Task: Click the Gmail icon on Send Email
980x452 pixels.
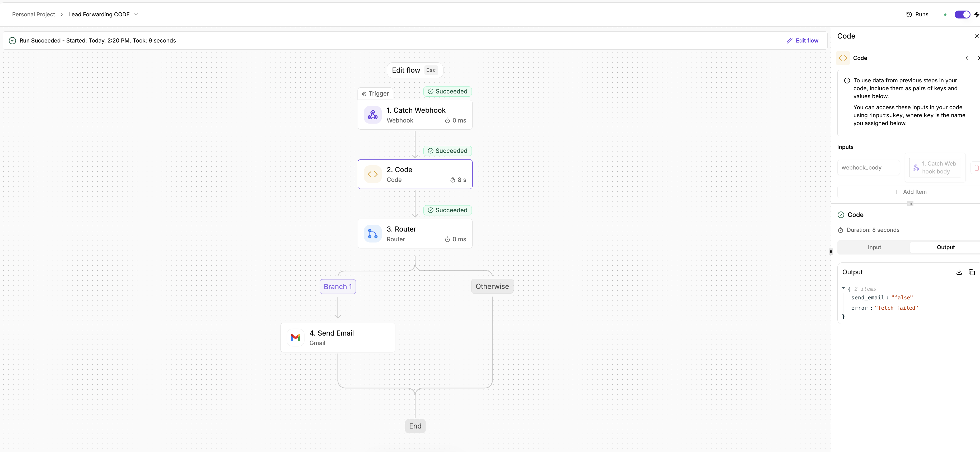Action: point(295,338)
